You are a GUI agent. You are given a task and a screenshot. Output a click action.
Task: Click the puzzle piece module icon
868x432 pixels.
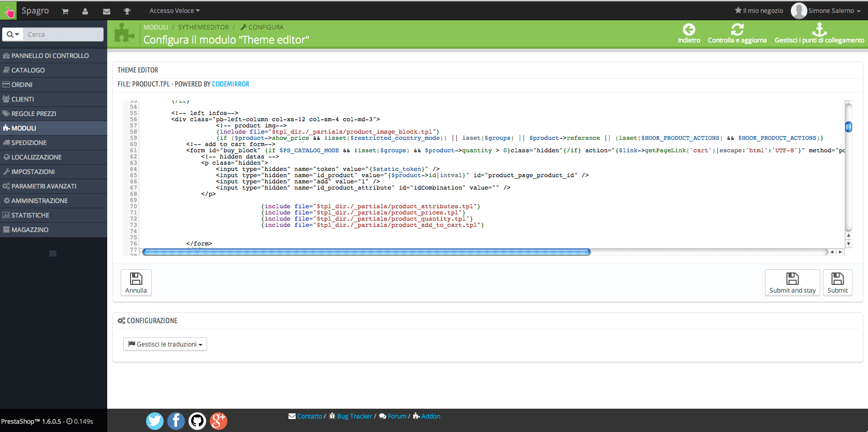point(124,33)
